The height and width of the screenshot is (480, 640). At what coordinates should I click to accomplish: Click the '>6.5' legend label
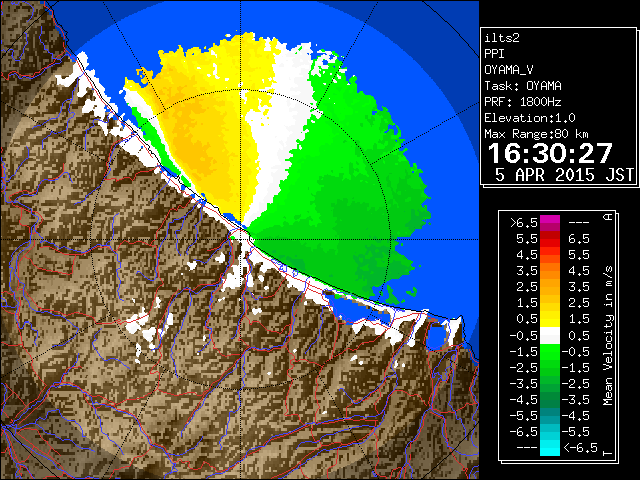[x=524, y=223]
